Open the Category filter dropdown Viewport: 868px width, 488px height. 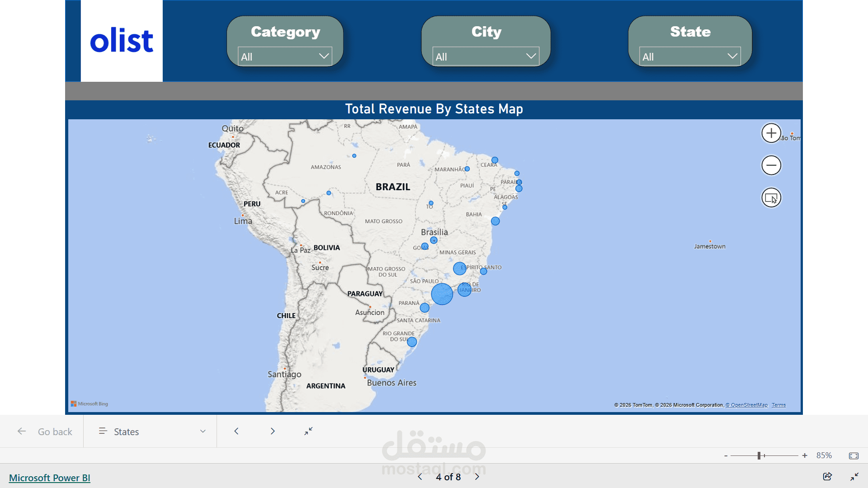click(285, 57)
